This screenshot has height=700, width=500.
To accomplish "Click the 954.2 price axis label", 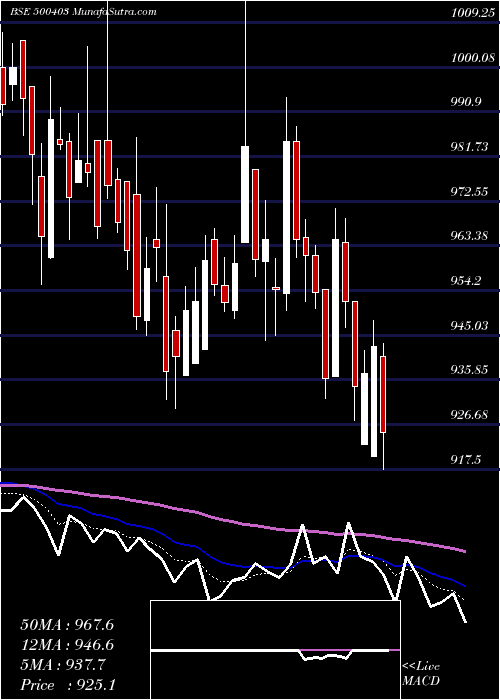I will click(466, 281).
